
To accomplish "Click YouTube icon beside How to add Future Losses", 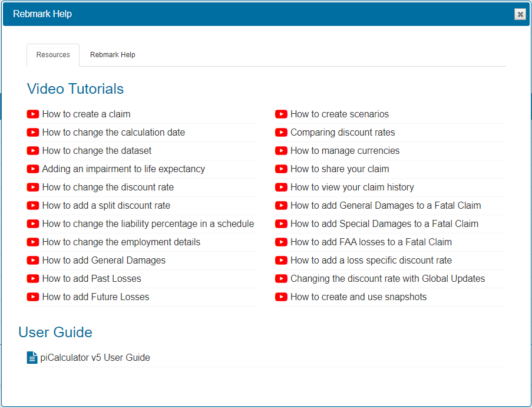I will pyautogui.click(x=33, y=297).
